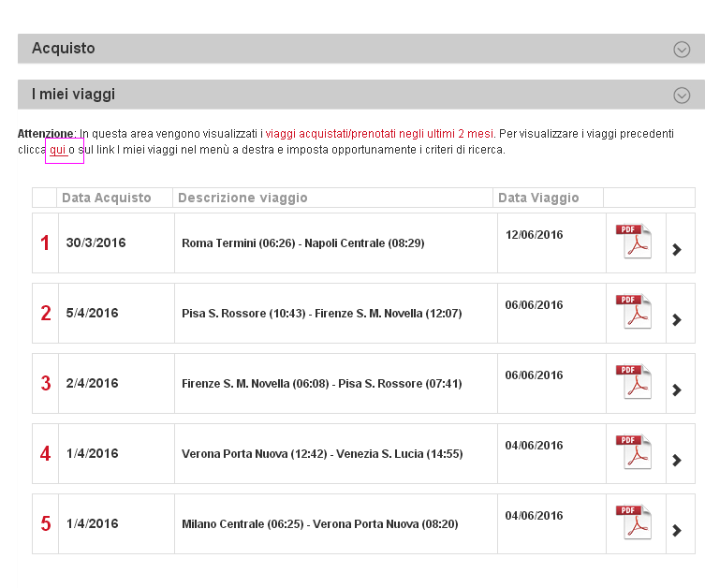This screenshot has height=588, width=705.
Task: Click red text 'viaggi acquistati/prenotati negli ultimi 2 mesi'
Action: click(x=379, y=134)
